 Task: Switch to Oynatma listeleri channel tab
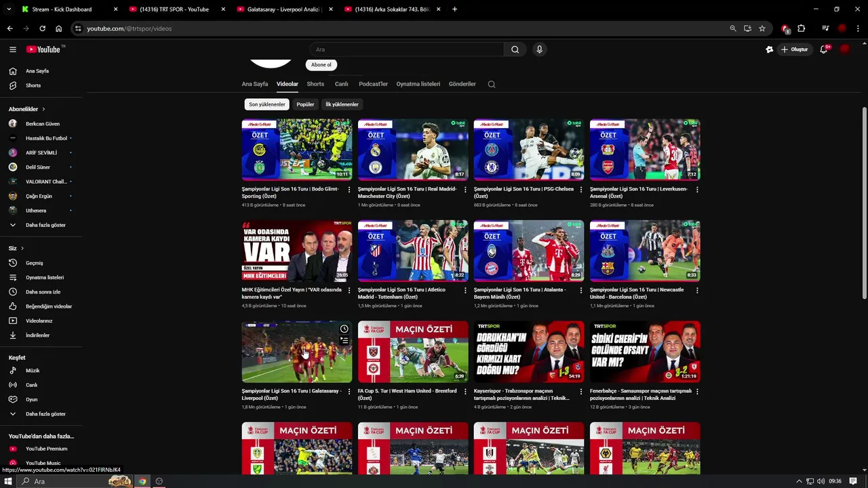[x=418, y=84]
